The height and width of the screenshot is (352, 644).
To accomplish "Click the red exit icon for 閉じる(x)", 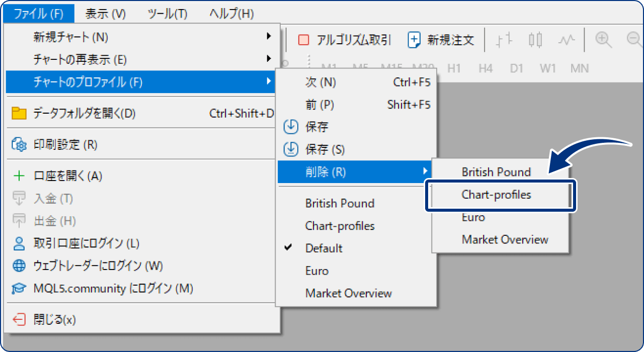I will pos(19,319).
